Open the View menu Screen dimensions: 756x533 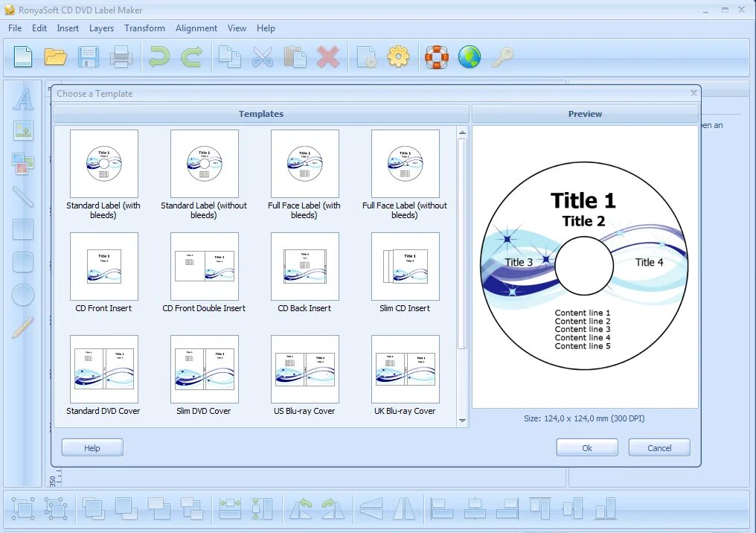pos(237,28)
